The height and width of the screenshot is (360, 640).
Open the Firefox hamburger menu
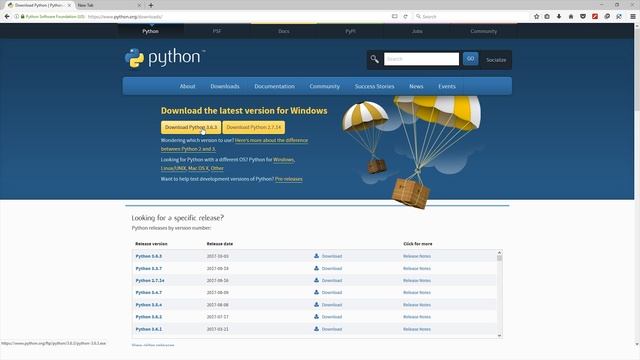point(633,16)
